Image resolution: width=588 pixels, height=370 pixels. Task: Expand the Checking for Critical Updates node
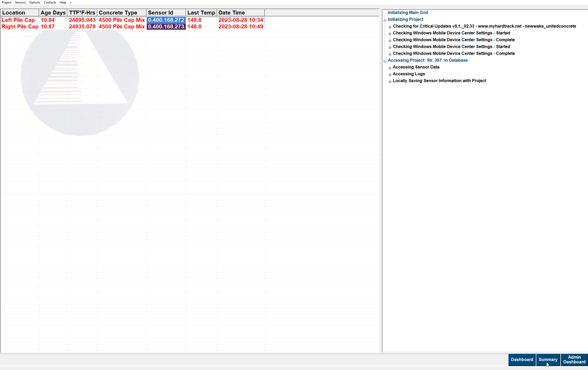pos(390,27)
